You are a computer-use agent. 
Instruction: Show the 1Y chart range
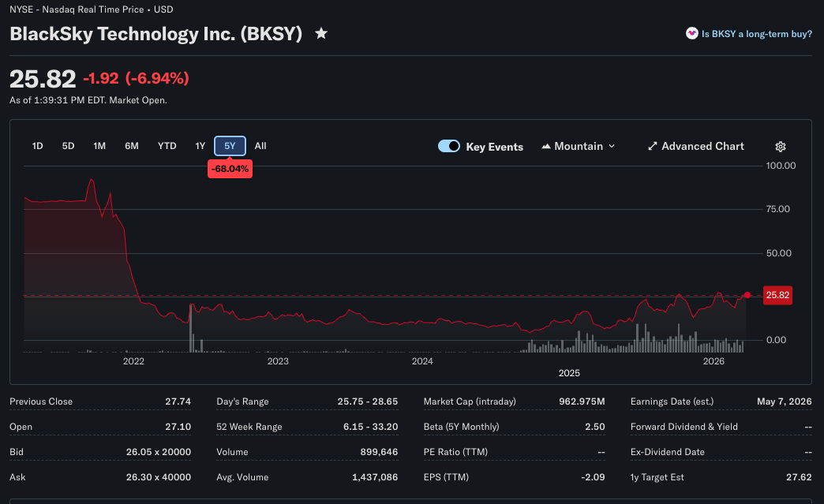click(x=200, y=146)
